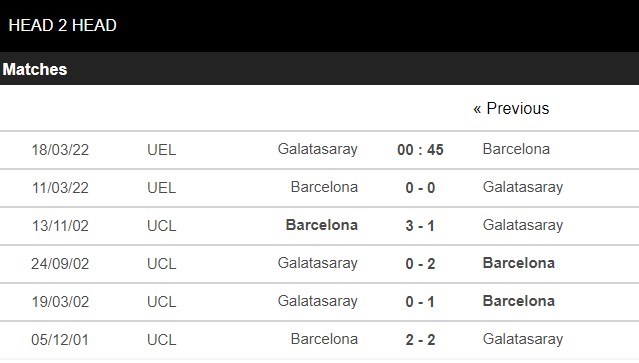639x363 pixels.
Task: Click Galatasaray in the 05/12/01 row
Action: click(523, 339)
